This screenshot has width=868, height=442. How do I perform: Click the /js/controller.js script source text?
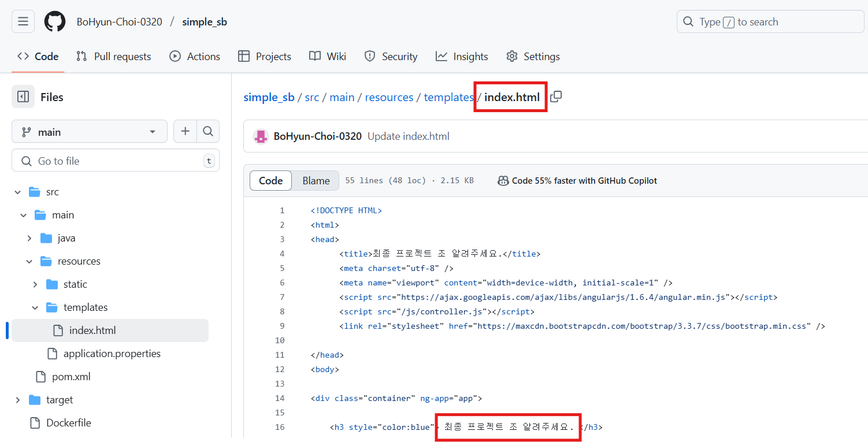coord(441,311)
